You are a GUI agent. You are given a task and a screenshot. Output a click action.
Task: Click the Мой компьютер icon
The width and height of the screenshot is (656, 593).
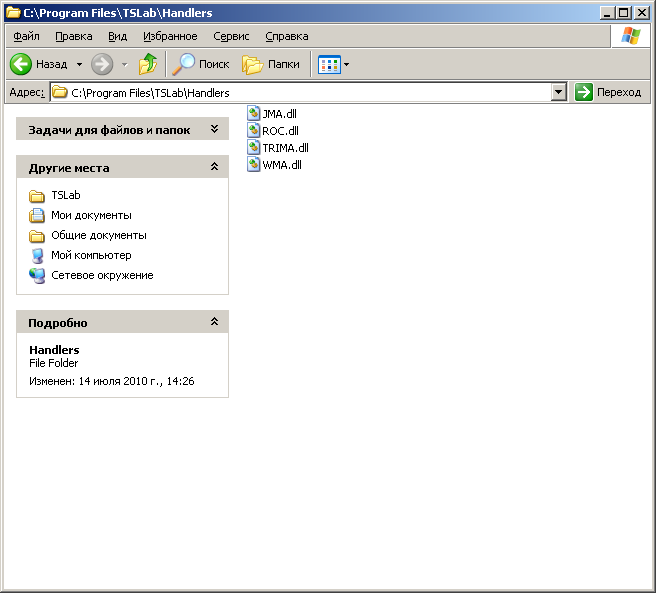37,255
